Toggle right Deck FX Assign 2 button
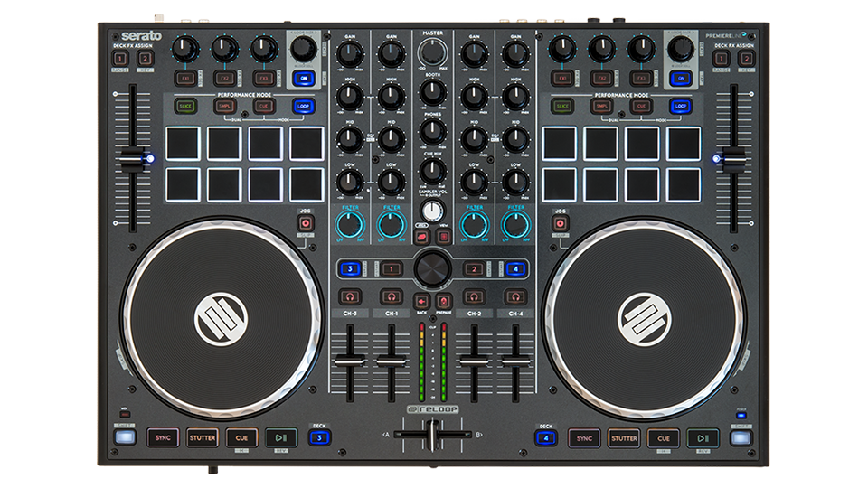This screenshot has height=488, width=868. (x=746, y=58)
